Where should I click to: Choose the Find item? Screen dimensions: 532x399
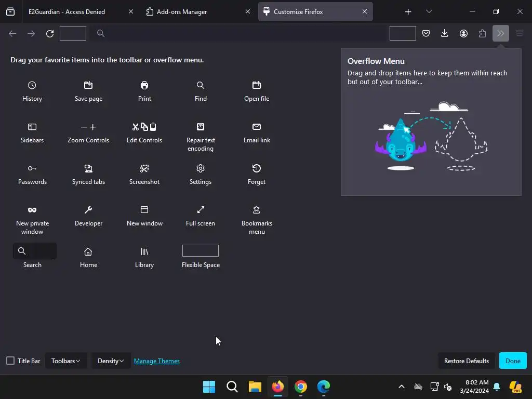[201, 91]
